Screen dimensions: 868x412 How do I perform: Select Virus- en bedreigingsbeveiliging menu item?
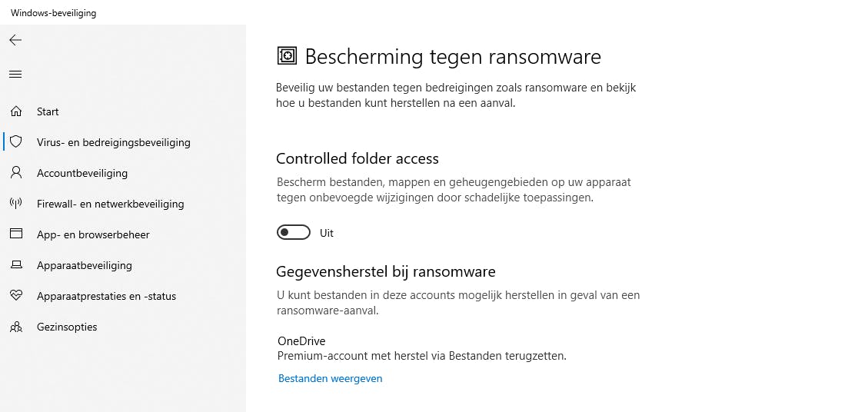pyautogui.click(x=113, y=142)
